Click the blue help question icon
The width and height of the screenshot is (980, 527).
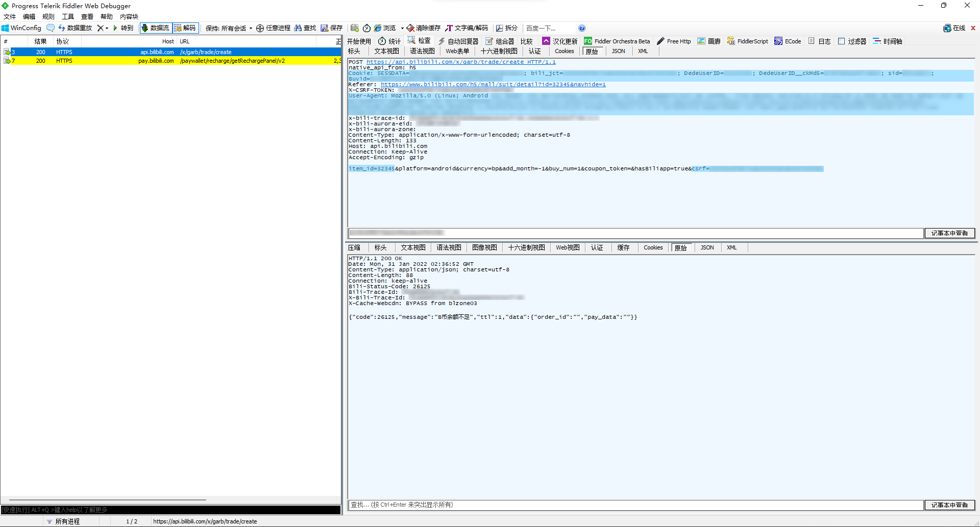tap(582, 28)
